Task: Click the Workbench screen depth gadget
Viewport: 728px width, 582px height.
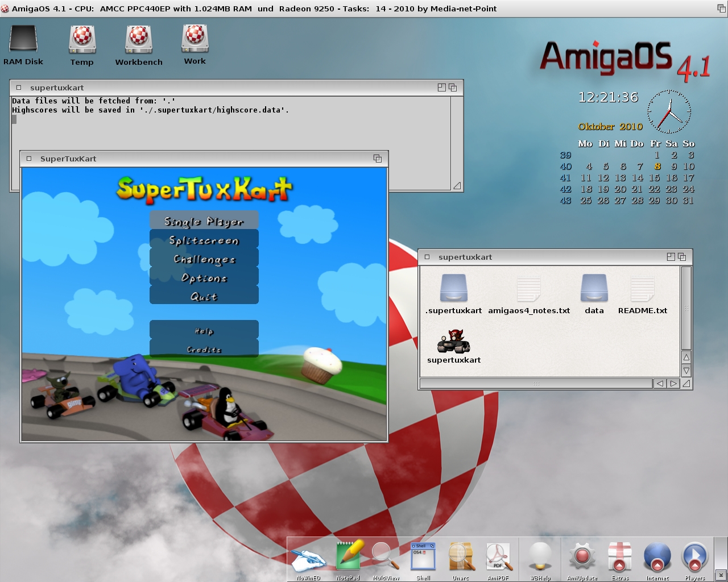Action: pyautogui.click(x=721, y=9)
